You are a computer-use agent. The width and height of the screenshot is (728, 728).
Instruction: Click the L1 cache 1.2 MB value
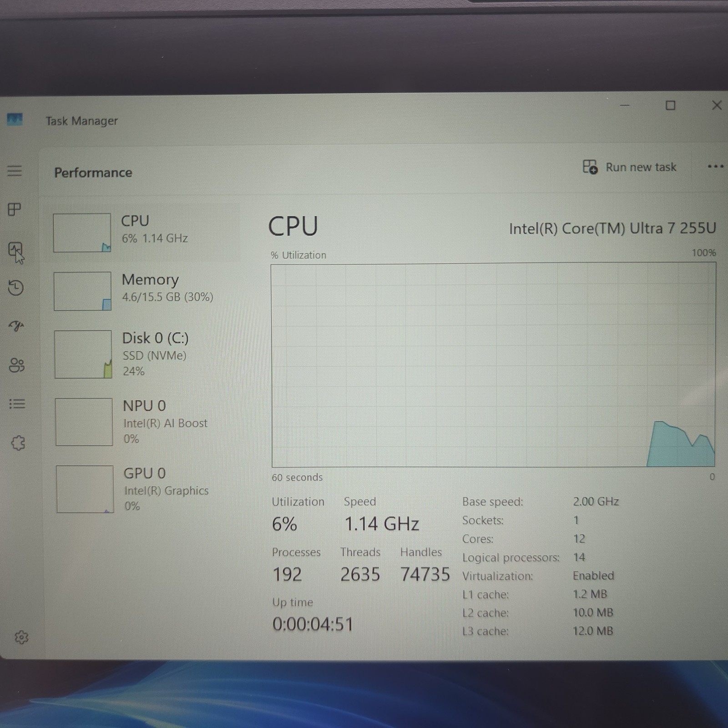click(590, 594)
